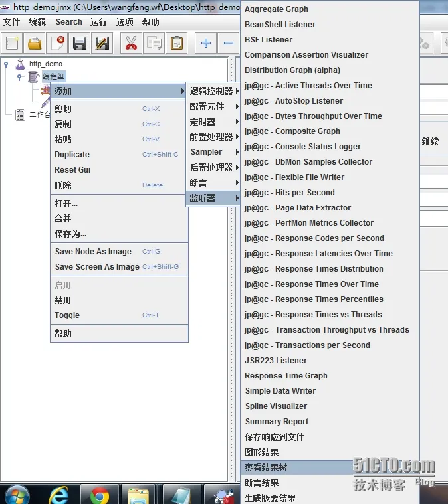Open the 运行 menu

click(98, 22)
